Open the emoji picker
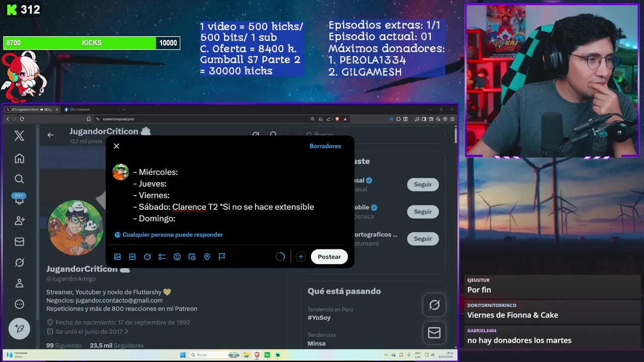This screenshot has height=362, width=644. tap(177, 257)
